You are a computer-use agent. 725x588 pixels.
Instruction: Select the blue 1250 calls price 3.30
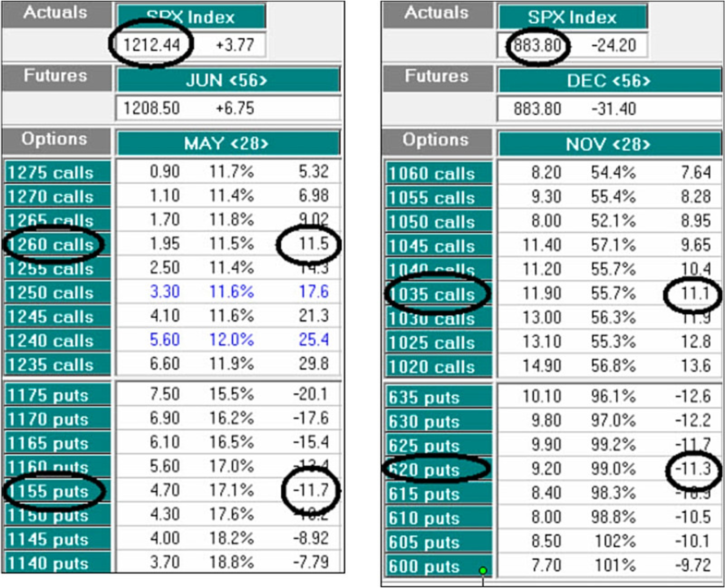click(165, 292)
